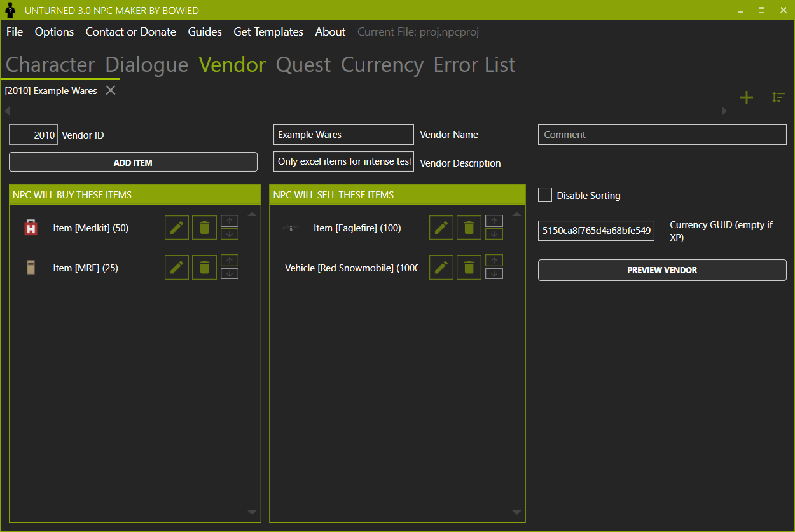Focus the Vendor Name field

coord(343,135)
